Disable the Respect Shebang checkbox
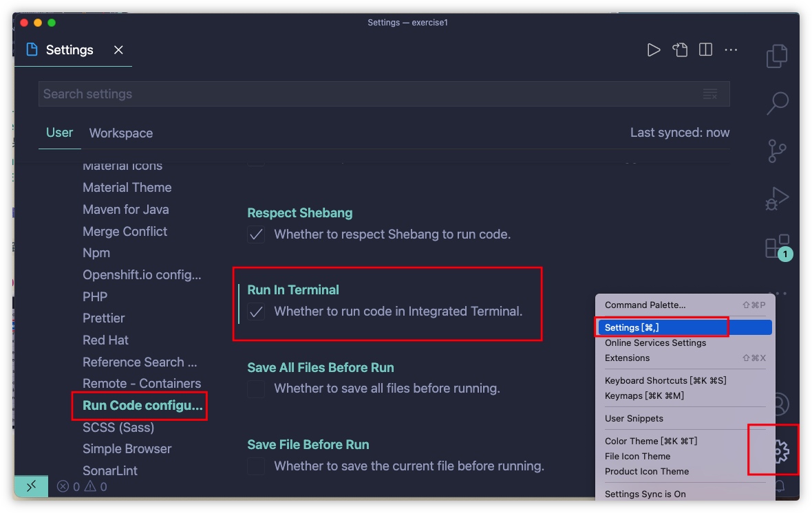This screenshot has height=513, width=812. click(256, 235)
